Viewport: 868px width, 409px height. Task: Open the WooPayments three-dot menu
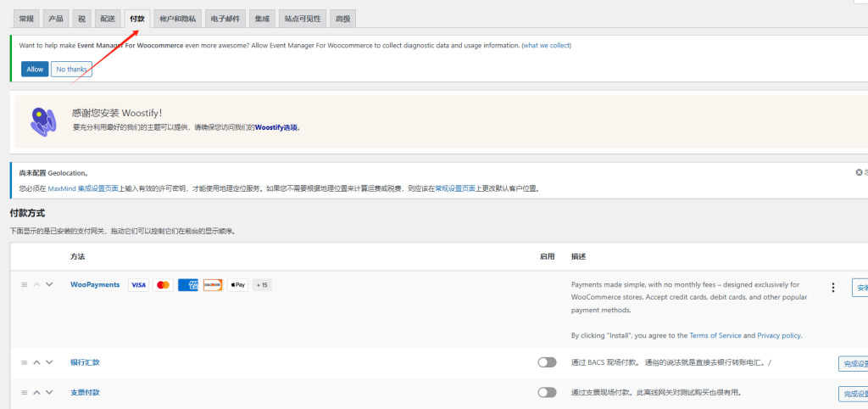pos(833,288)
